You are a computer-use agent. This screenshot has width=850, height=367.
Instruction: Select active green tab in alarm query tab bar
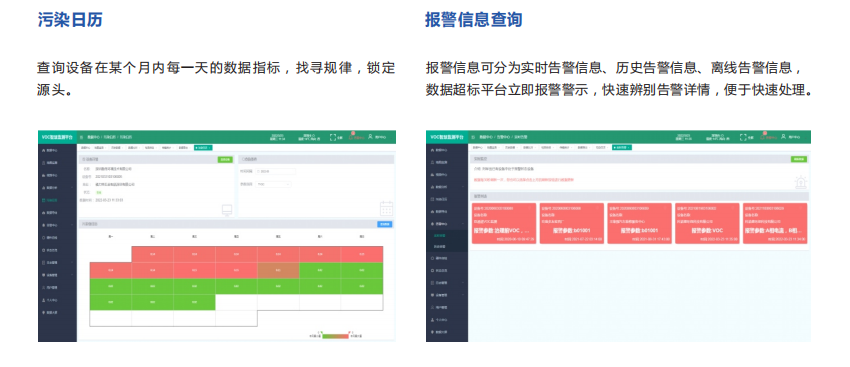[622, 147]
